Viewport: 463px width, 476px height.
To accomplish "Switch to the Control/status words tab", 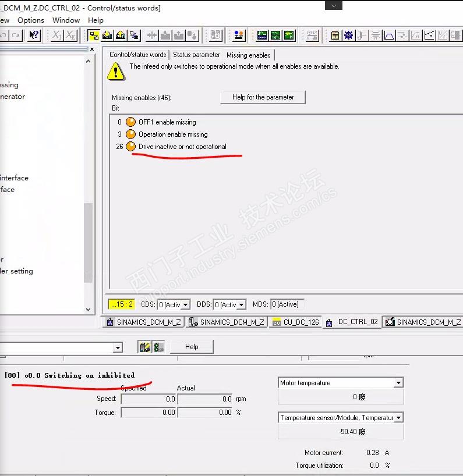I will pyautogui.click(x=137, y=55).
